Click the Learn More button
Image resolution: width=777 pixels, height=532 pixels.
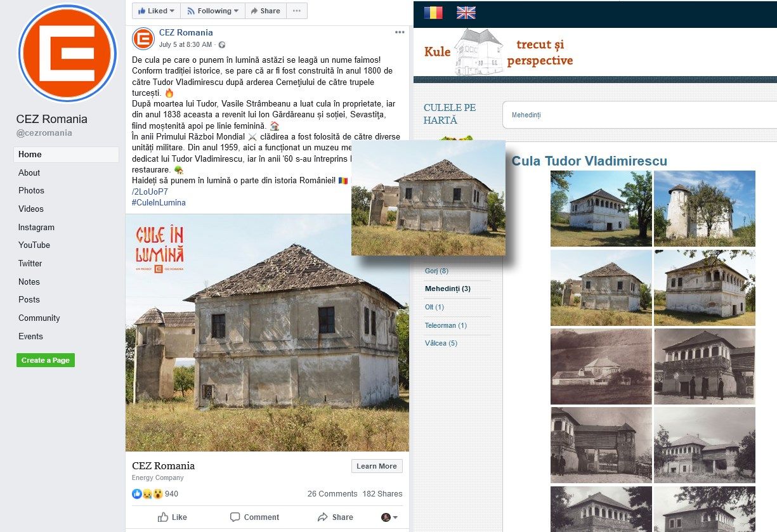(377, 466)
